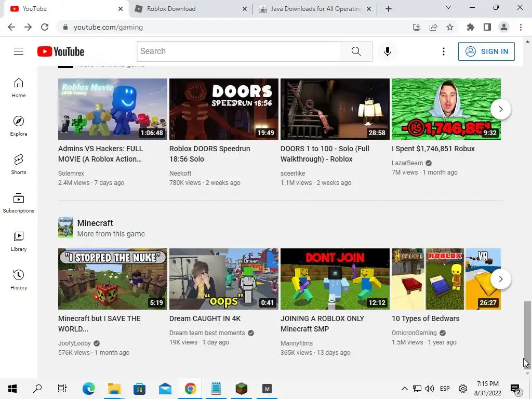This screenshot has width=532, height=399.
Task: Open Library in the sidebar
Action: 19,241
